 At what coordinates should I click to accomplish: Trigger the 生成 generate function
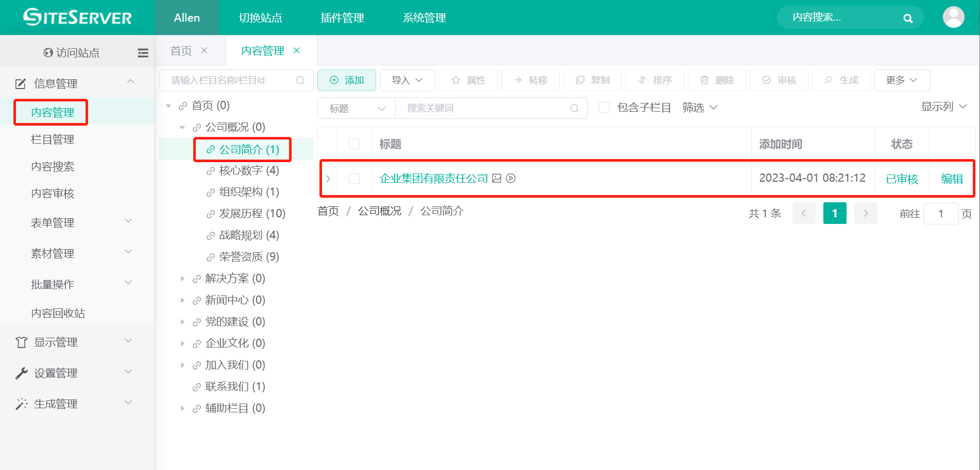(841, 80)
